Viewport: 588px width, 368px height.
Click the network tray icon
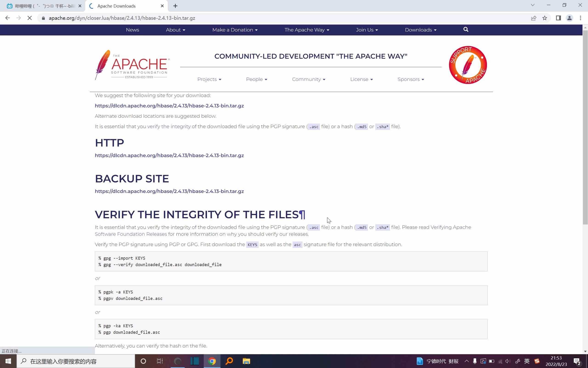(x=500, y=361)
